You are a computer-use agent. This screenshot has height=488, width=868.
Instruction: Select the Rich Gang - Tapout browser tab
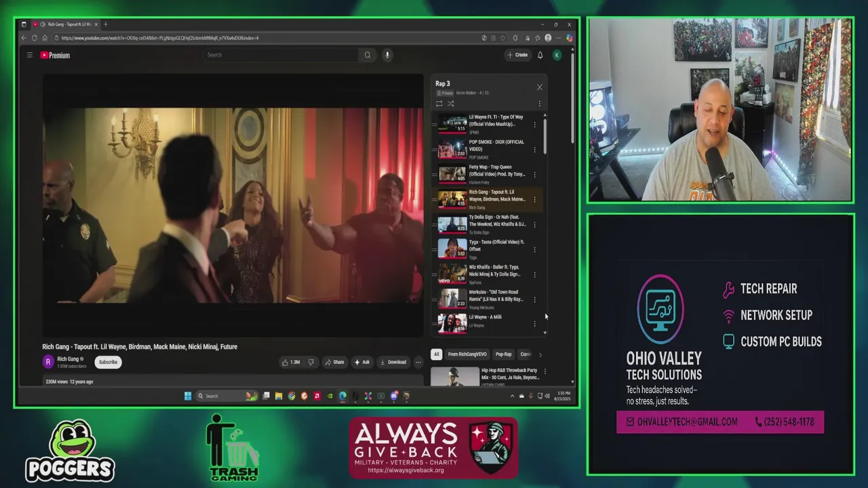(x=66, y=24)
